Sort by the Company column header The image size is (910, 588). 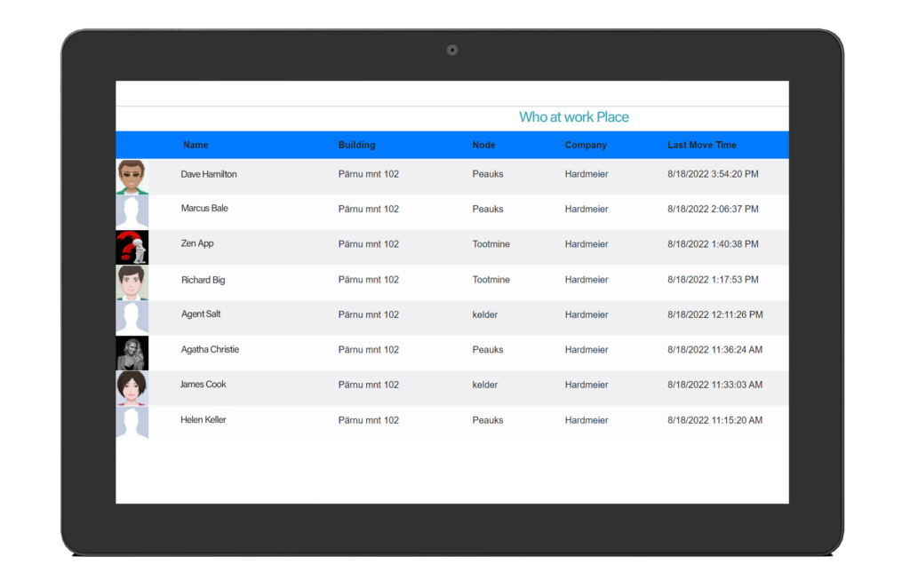click(x=586, y=145)
